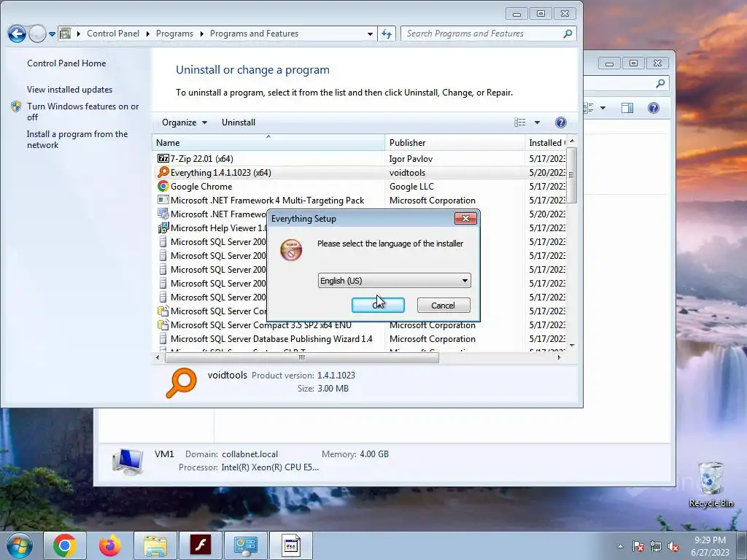This screenshot has width=747, height=560.
Task: Open the recent pages dropdown arrow
Action: (52, 34)
